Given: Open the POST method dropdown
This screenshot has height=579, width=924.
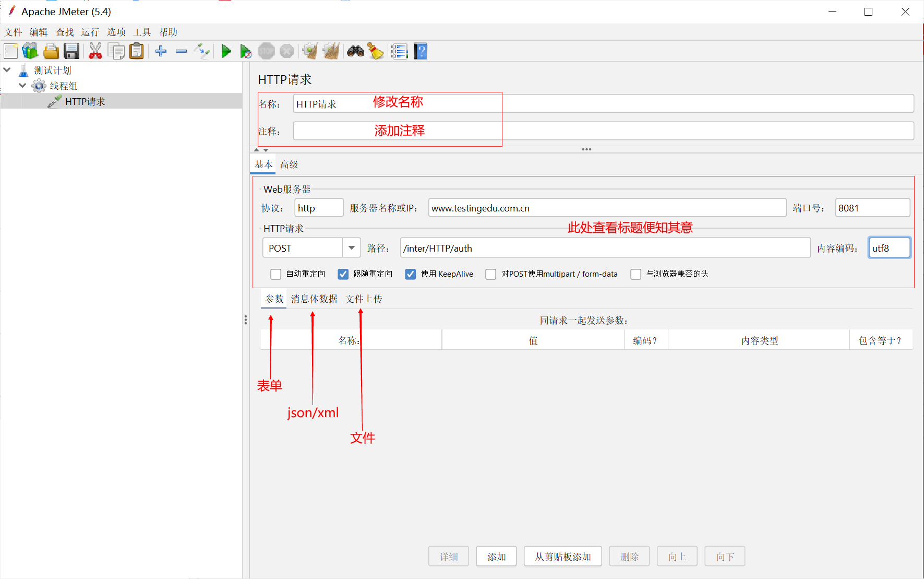Looking at the screenshot, I should coord(351,248).
